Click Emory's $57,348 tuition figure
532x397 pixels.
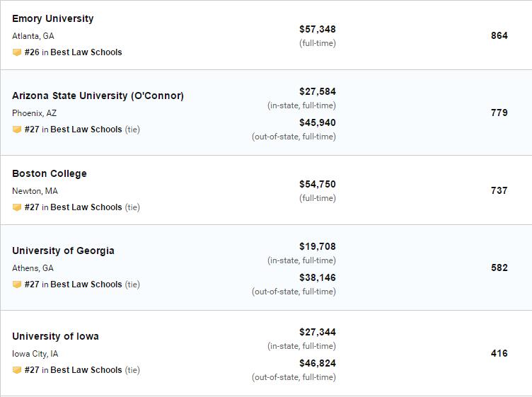318,29
